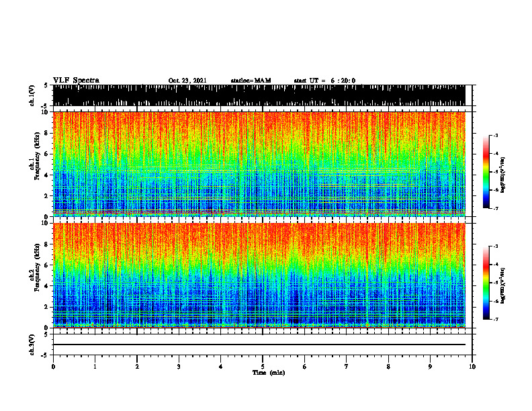Select the date text "Oct. 23, 2021"

pyautogui.click(x=187, y=81)
